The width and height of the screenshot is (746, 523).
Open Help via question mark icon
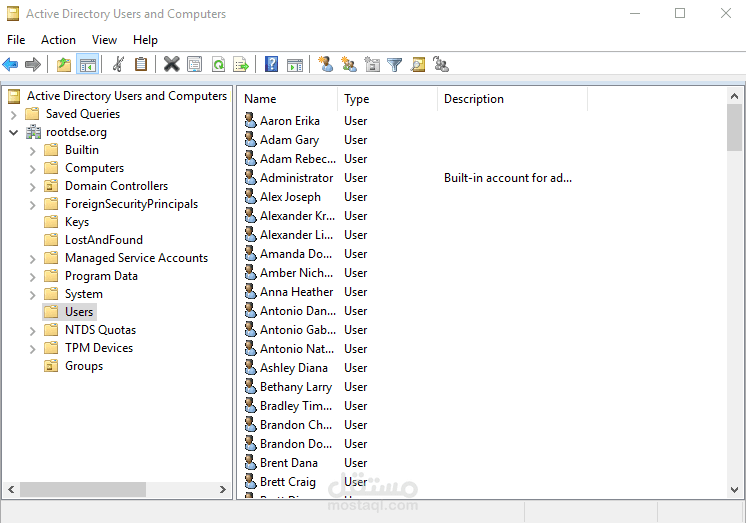(x=271, y=64)
